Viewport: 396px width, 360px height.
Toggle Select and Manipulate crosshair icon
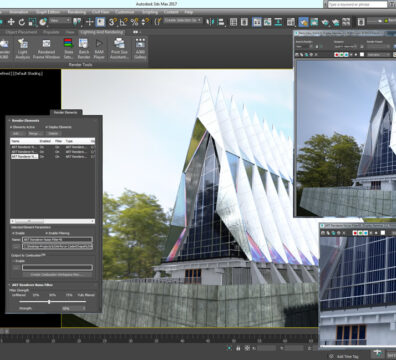click(89, 22)
